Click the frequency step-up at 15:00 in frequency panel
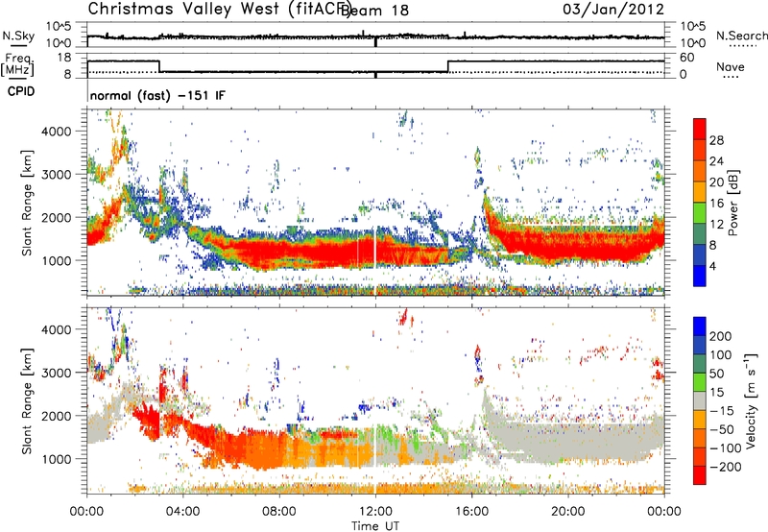768x532 pixels. tap(447, 66)
